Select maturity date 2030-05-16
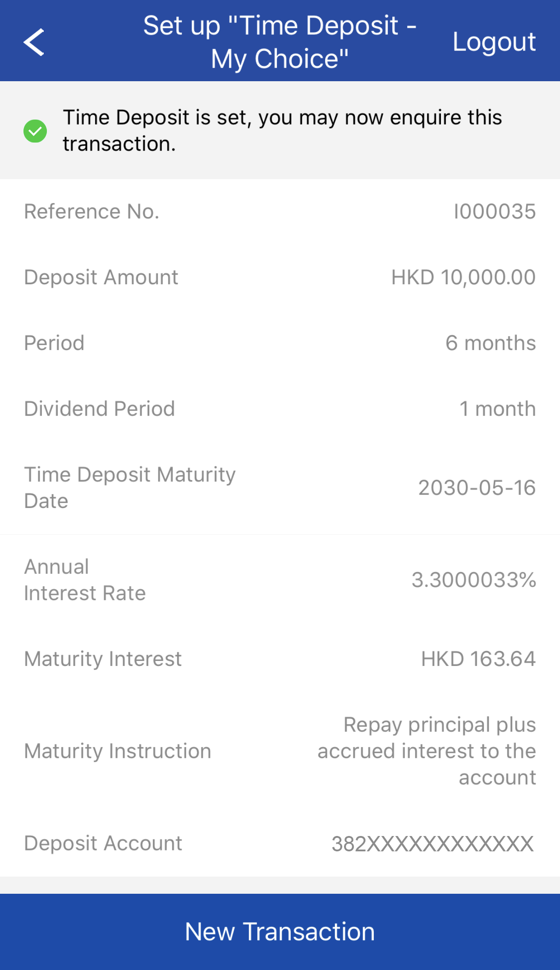 click(x=477, y=488)
